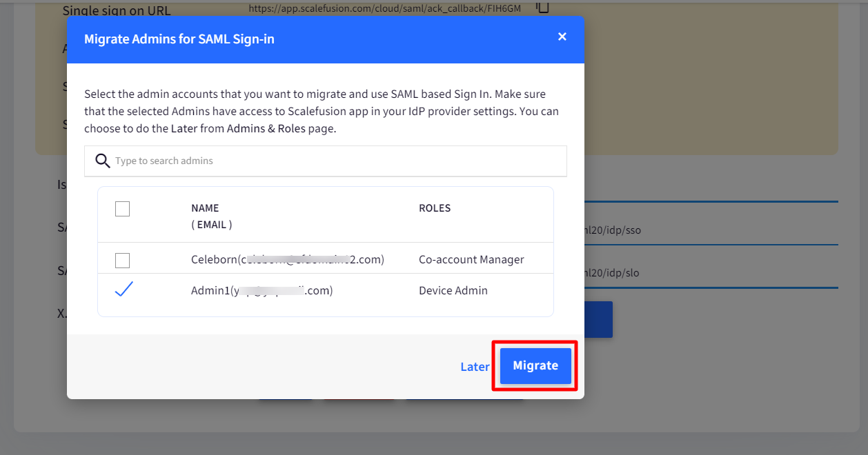Click the background field ending idp/sso
868x455 pixels.
click(x=711, y=230)
